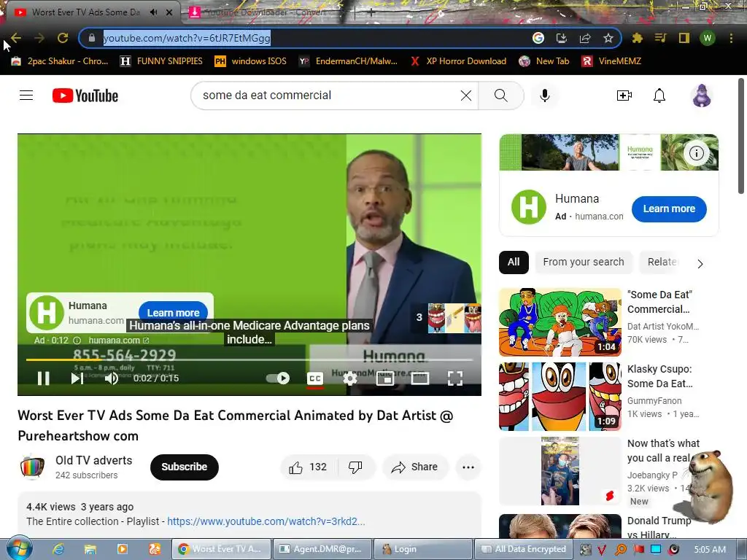Open the windows ISOS bookmark

click(250, 61)
